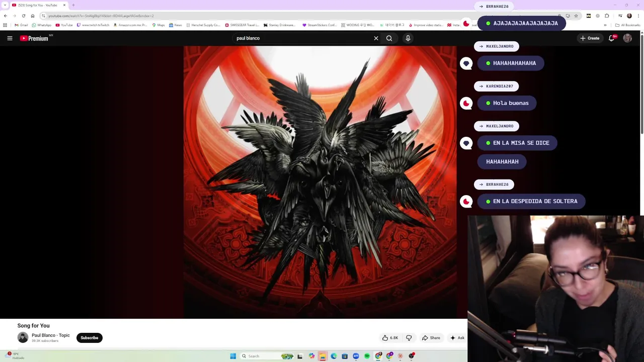Open File Explorer from the taskbar
The width and height of the screenshot is (644, 362).
[x=323, y=356]
